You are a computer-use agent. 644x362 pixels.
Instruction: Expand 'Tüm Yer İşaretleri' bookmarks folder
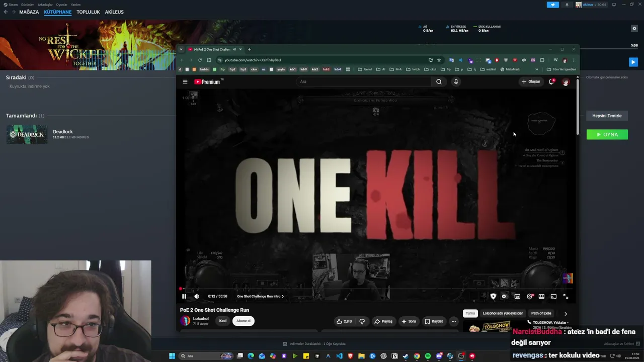tap(561, 69)
